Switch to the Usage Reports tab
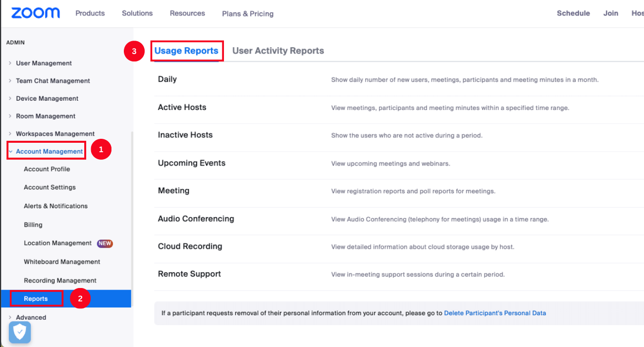 coord(186,51)
